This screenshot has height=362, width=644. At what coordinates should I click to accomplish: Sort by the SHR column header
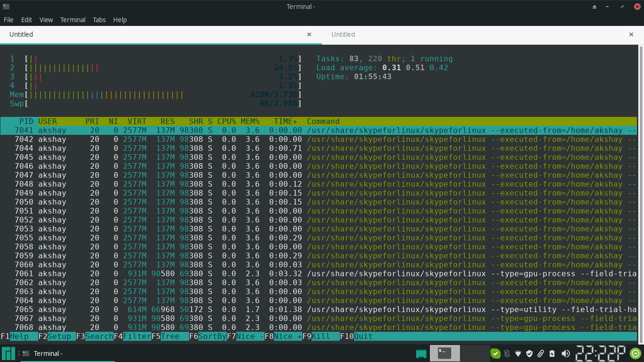[x=196, y=121]
